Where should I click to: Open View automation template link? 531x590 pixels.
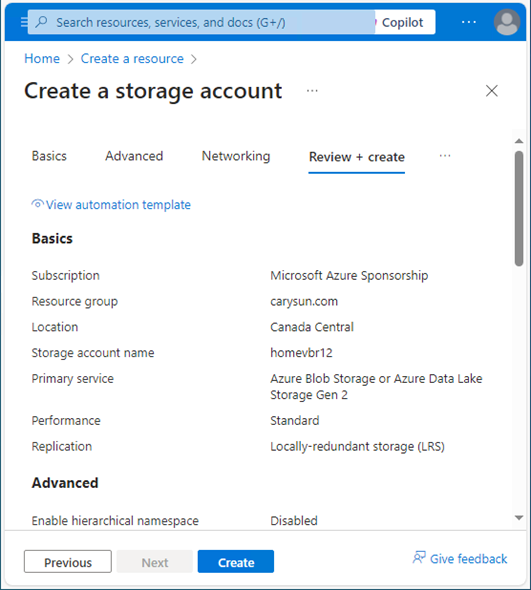pos(118,205)
